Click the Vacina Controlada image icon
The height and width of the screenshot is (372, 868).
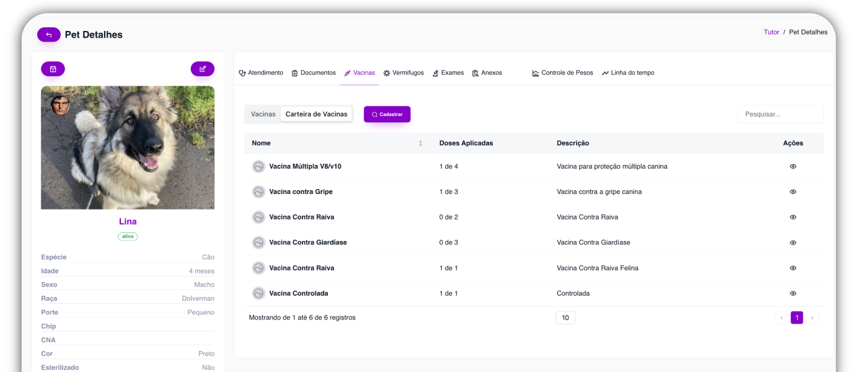coord(259,293)
